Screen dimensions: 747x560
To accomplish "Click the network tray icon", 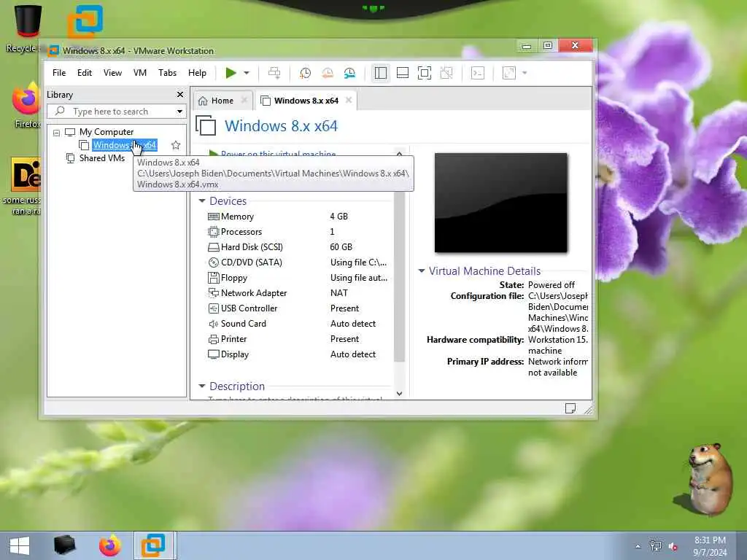I will click(656, 546).
